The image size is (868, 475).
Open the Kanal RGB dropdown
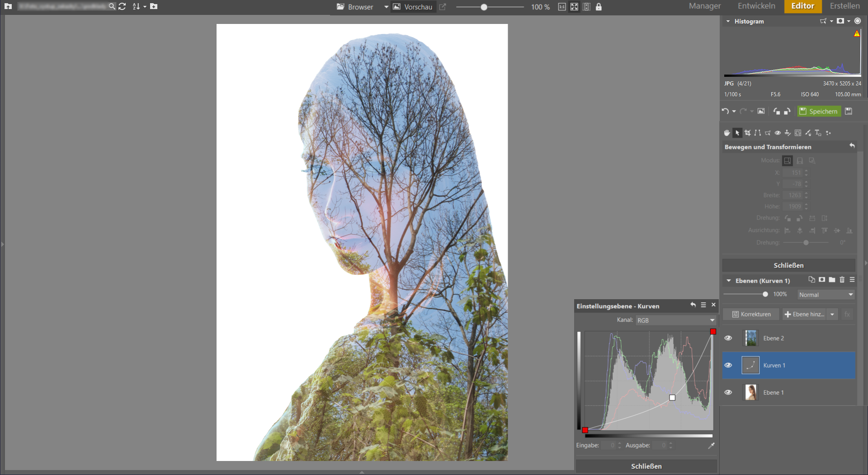point(676,320)
